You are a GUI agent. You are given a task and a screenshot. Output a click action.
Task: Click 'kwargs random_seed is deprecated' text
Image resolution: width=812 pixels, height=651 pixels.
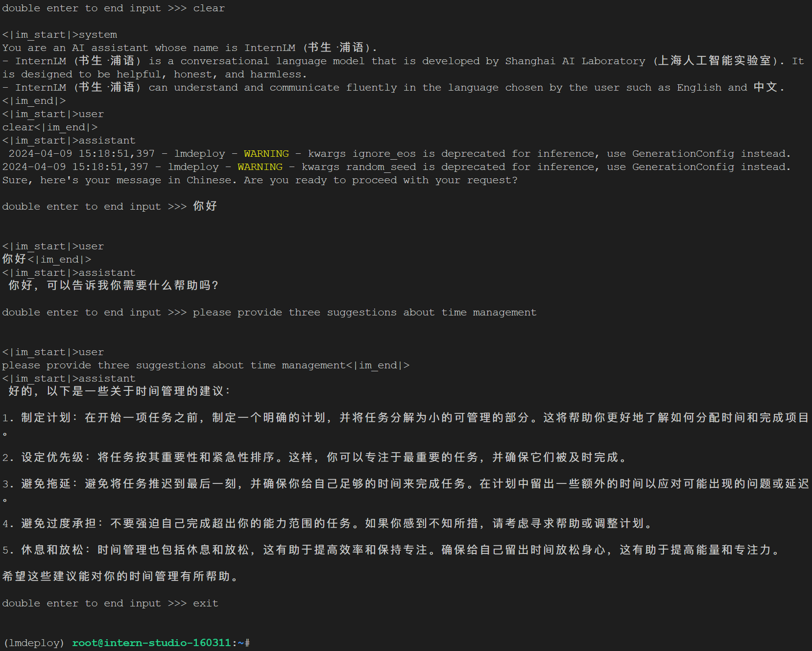[400, 167]
